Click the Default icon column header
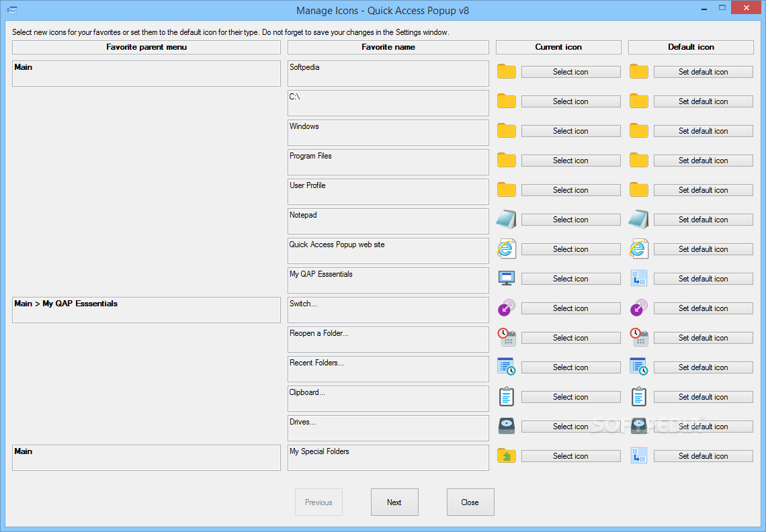 coord(691,47)
